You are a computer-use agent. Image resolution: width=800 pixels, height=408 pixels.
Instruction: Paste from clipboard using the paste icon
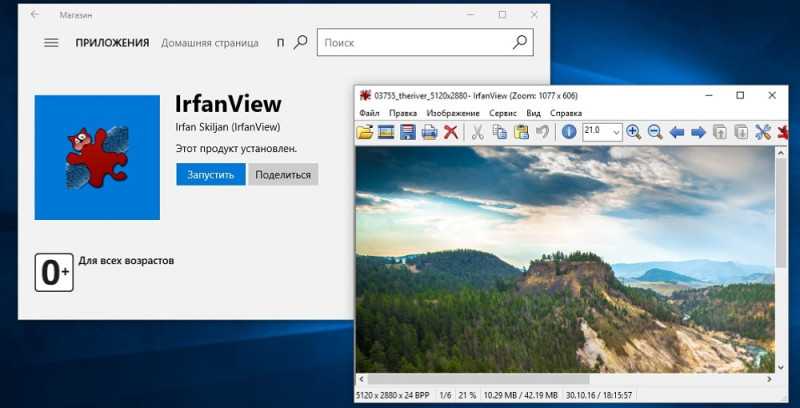(x=521, y=133)
